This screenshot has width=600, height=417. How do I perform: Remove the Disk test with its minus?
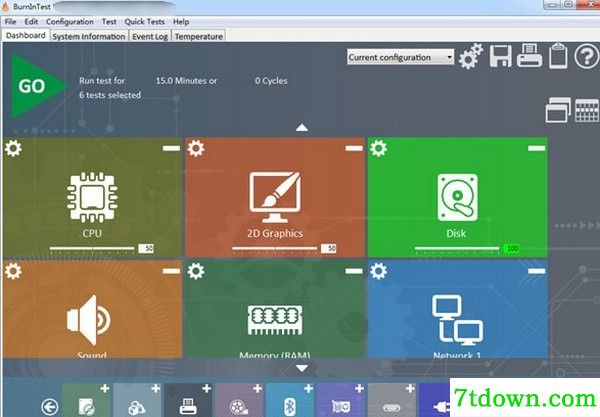(x=536, y=148)
